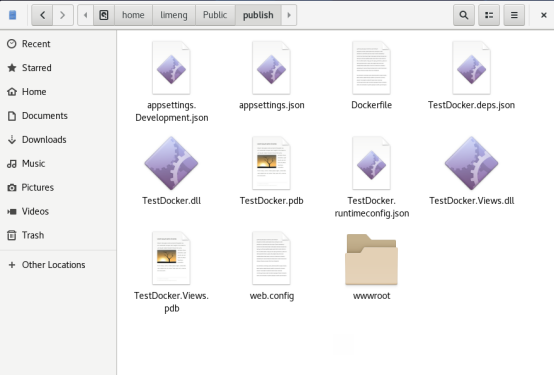Open Downloads in sidebar
Screen dimensions: 554x375
click(x=58, y=140)
